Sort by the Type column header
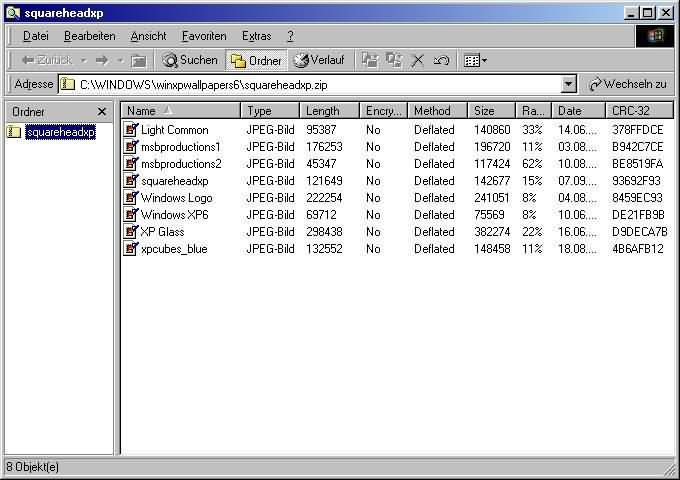This screenshot has width=680, height=480. point(270,111)
